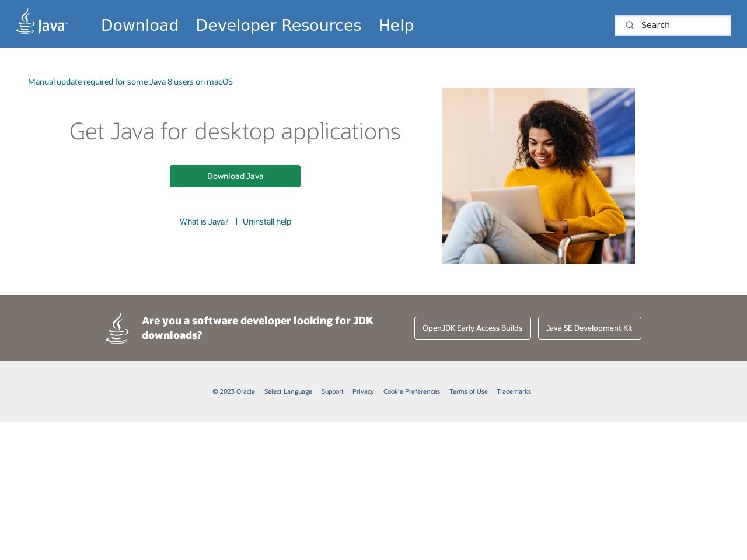Open the Help menu item
The height and width of the screenshot is (560, 747).
pos(396,26)
